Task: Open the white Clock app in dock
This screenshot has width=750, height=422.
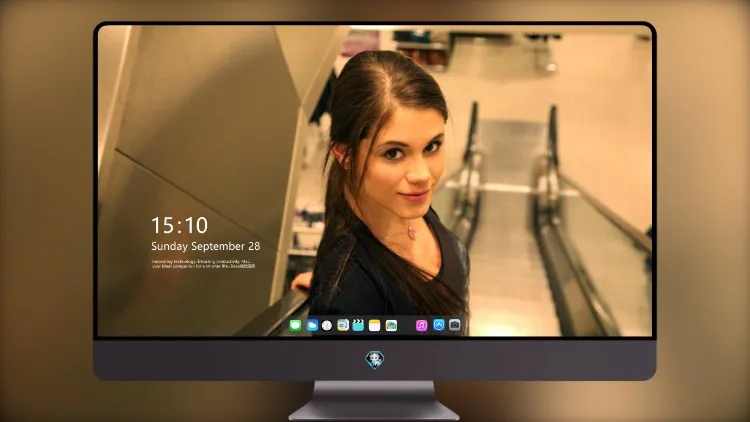Action: (327, 326)
